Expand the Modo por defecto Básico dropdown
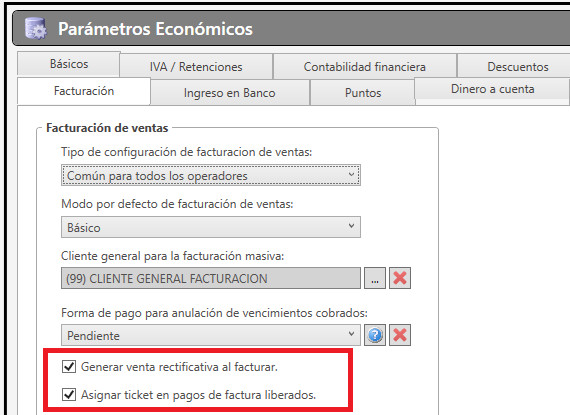The height and width of the screenshot is (415, 570). (211, 227)
